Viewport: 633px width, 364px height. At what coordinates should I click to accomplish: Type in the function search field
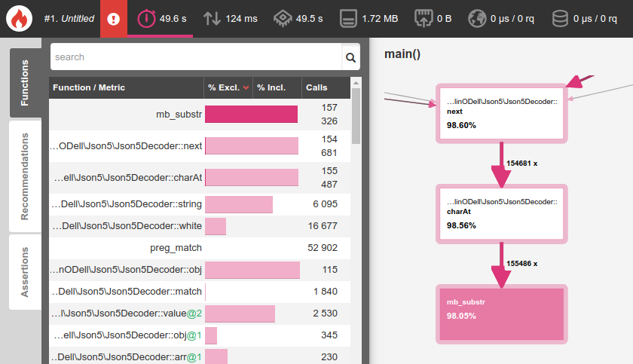pos(196,57)
